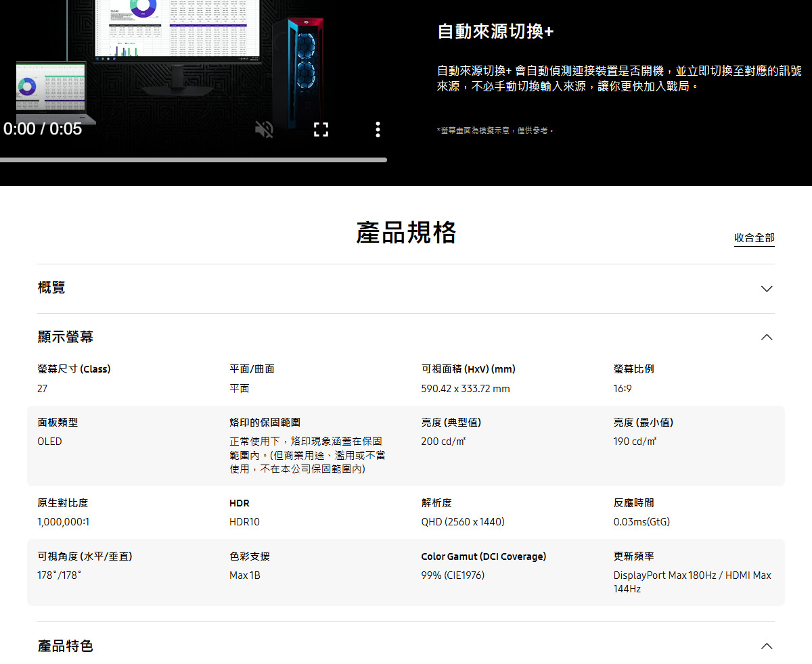The height and width of the screenshot is (664, 812).
Task: Click the 顯示螢幕 section title
Action: pyautogui.click(x=66, y=337)
